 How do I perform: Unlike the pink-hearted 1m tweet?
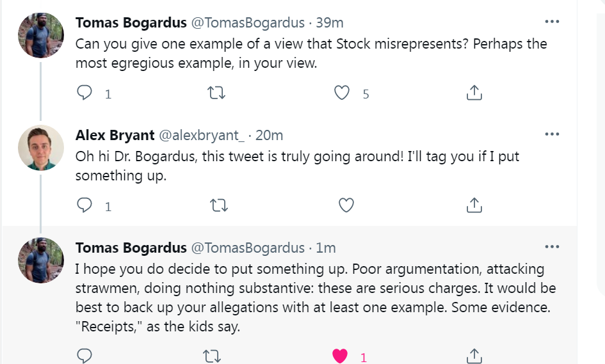click(340, 356)
